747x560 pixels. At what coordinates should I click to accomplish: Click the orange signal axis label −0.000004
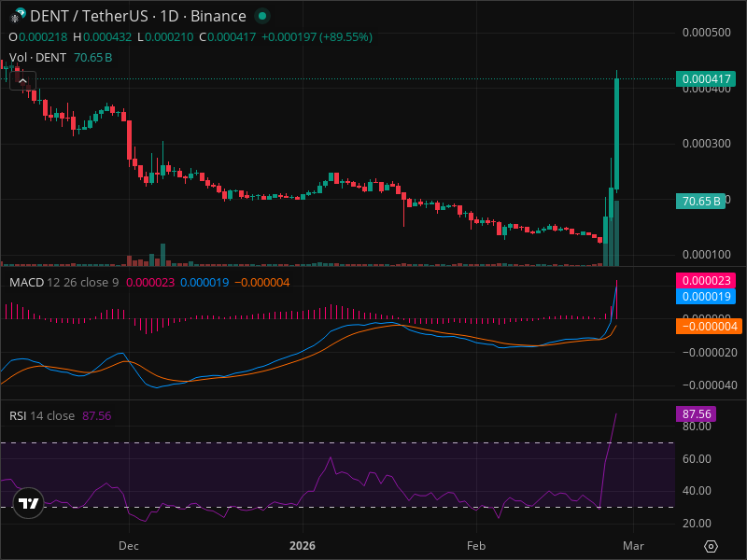pyautogui.click(x=709, y=326)
